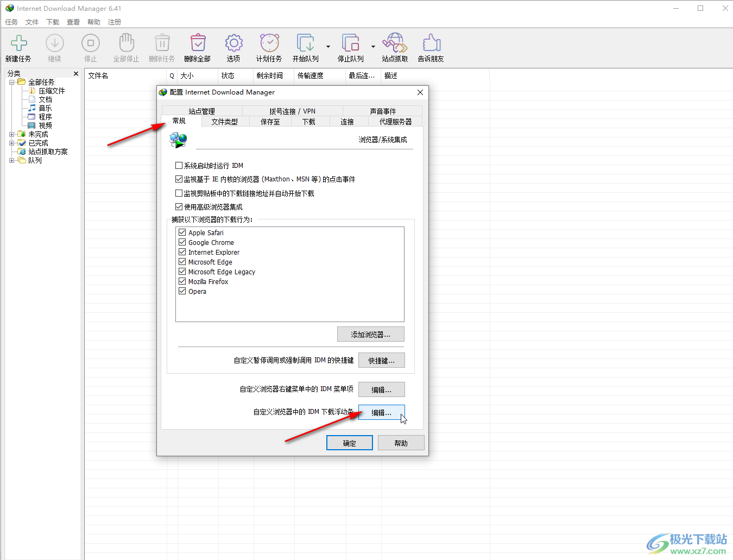The height and width of the screenshot is (560, 733).
Task: Close the 配置 Internet Download Manager dialog
Action: pos(420,92)
